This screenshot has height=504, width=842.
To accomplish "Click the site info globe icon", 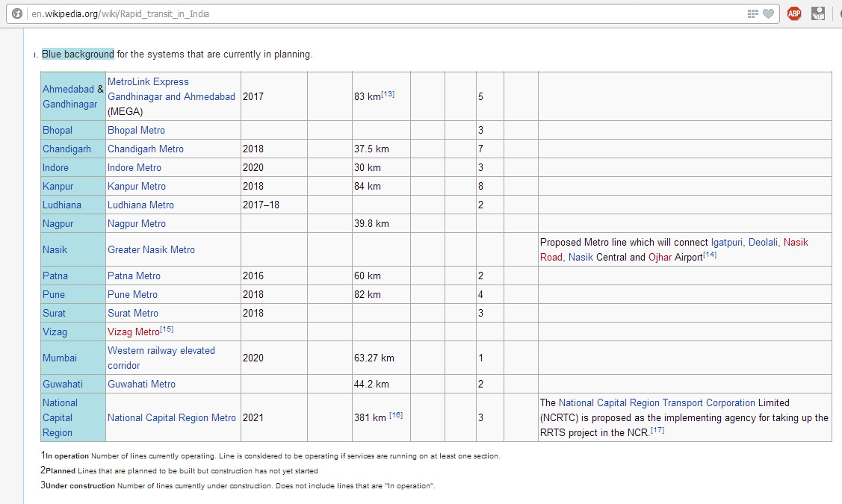I will point(17,14).
